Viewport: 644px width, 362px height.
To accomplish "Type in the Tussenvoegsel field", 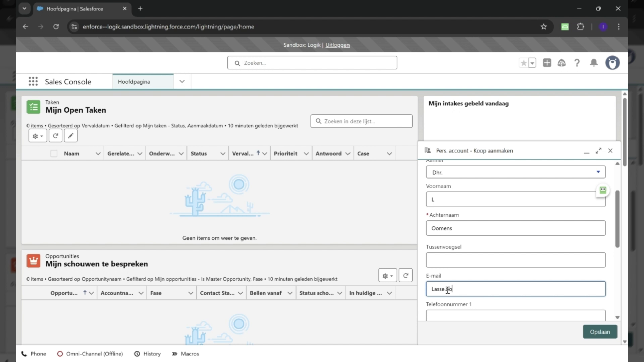I will pos(516,260).
